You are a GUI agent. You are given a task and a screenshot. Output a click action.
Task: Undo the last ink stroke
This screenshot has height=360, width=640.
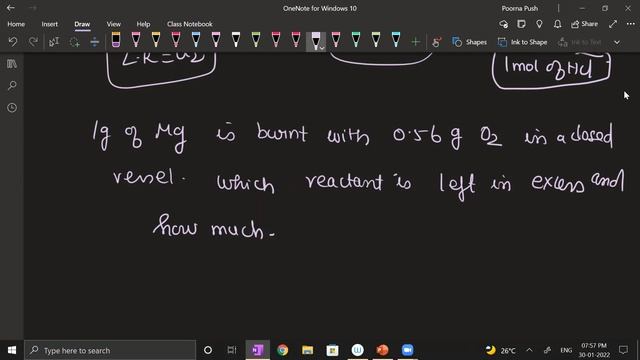pos(13,42)
